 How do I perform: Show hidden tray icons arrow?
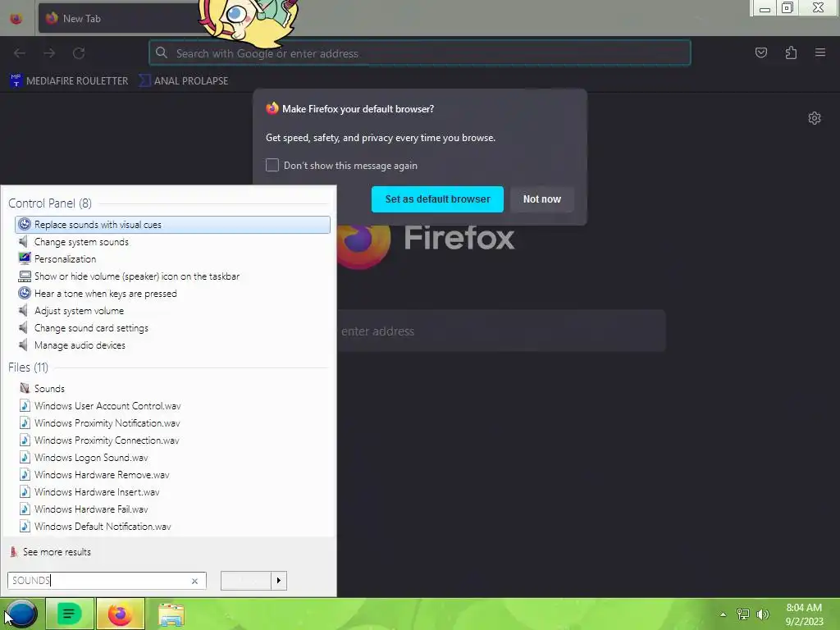point(723,614)
